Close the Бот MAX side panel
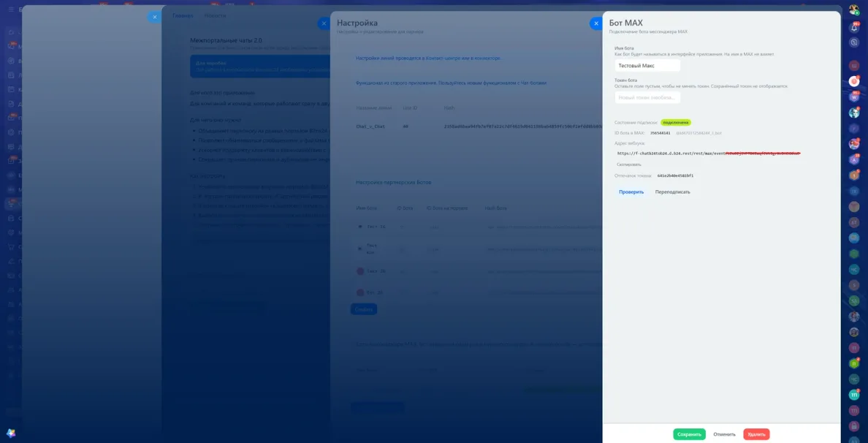Image resolution: width=868 pixels, height=443 pixels. [596, 24]
